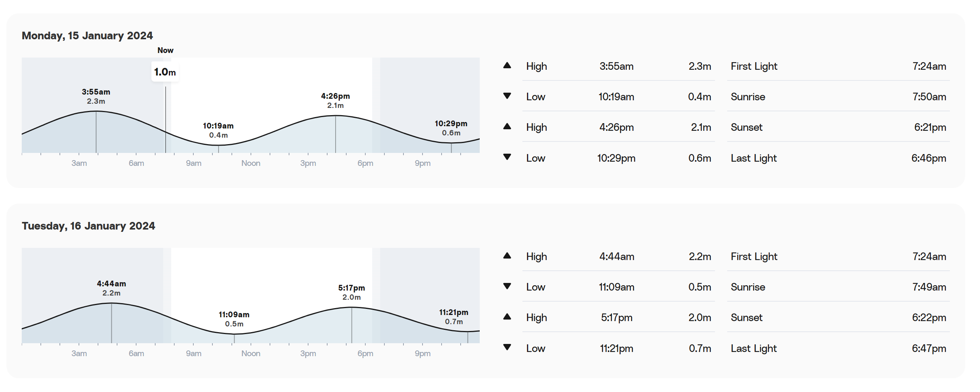Screen dimensions: 980x392
Task: Click the up arrow beside Monday 3:55am High
Action: (x=507, y=65)
